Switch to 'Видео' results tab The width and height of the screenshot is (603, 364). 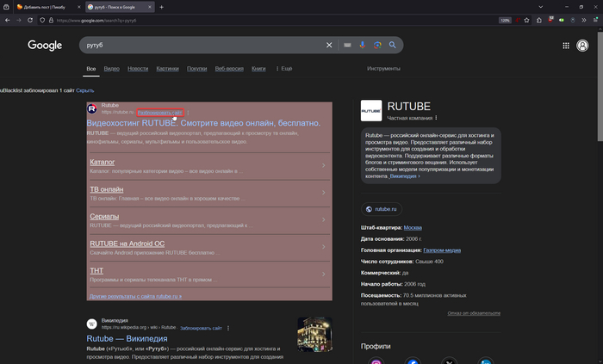click(111, 69)
